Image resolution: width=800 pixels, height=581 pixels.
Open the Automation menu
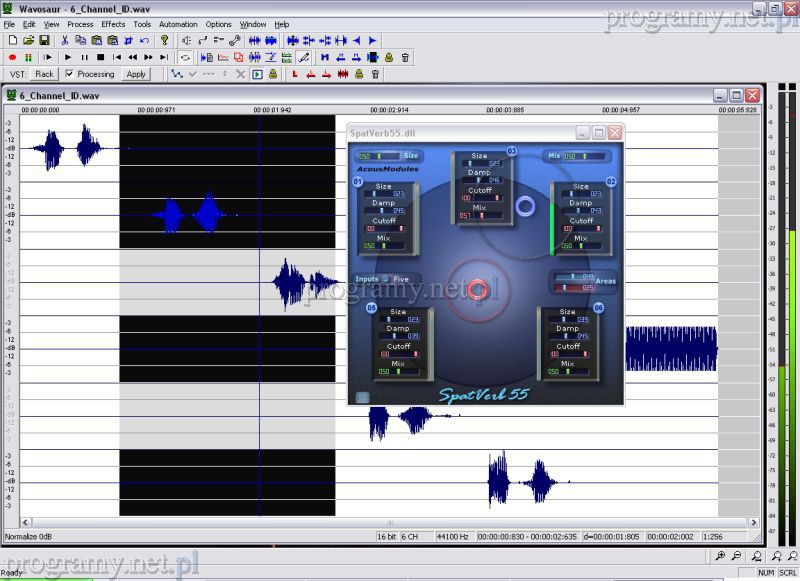(x=178, y=24)
